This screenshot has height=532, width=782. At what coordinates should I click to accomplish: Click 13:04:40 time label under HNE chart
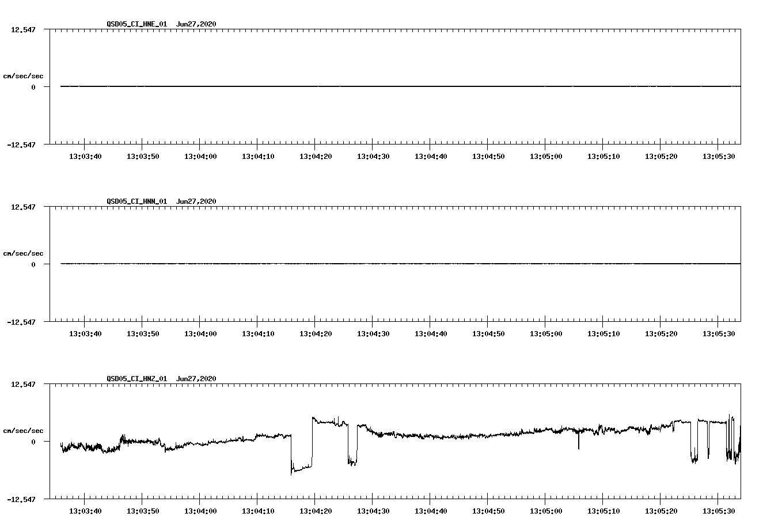[431, 156]
